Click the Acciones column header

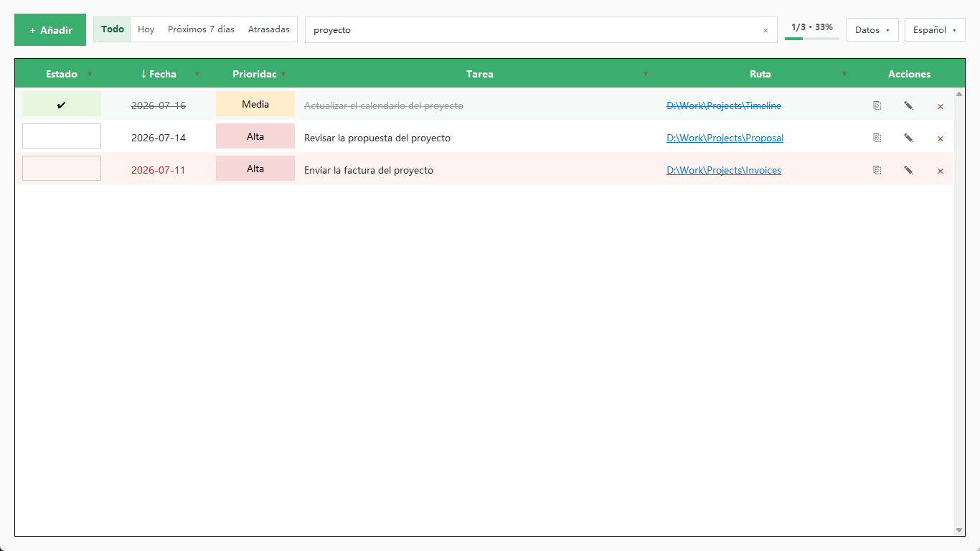coord(909,74)
